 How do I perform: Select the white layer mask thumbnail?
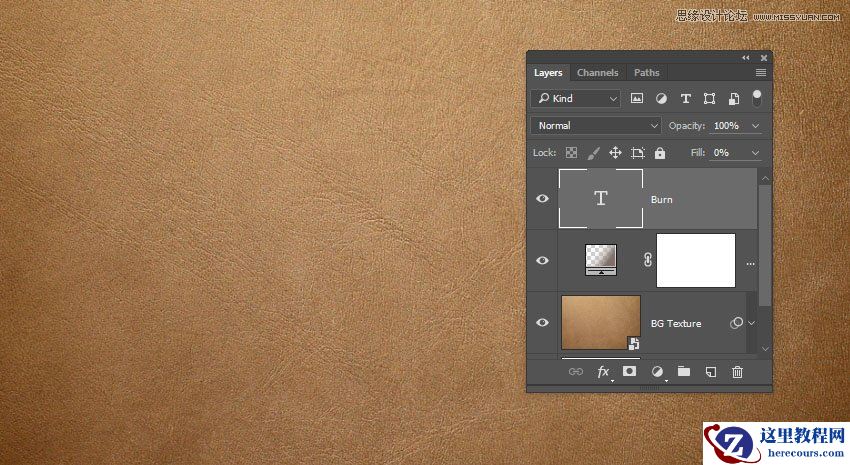pyautogui.click(x=696, y=260)
